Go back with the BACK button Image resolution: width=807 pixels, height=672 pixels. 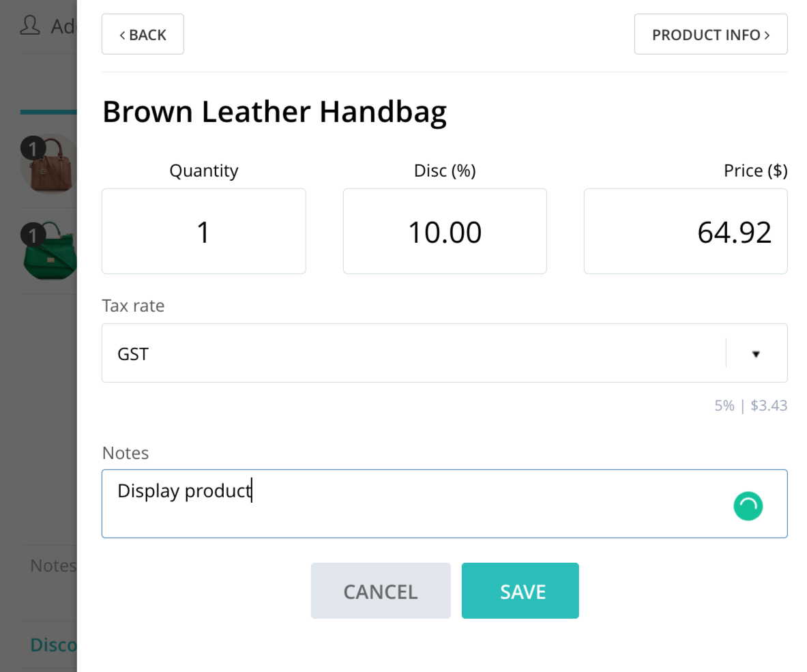143,34
